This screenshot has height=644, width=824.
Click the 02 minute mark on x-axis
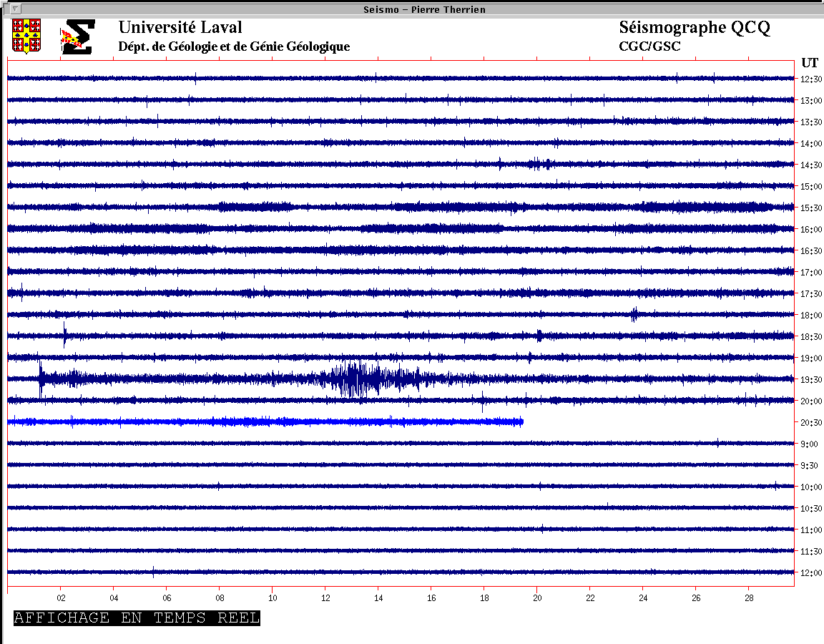(61, 597)
